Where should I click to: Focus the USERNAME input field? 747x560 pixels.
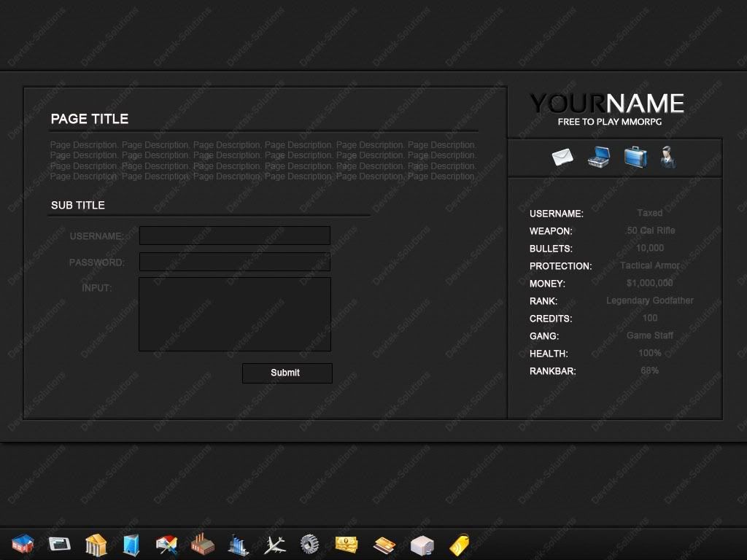click(x=234, y=236)
